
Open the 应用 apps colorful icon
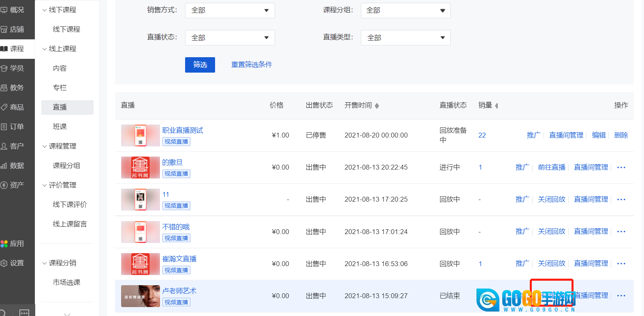(x=4, y=244)
